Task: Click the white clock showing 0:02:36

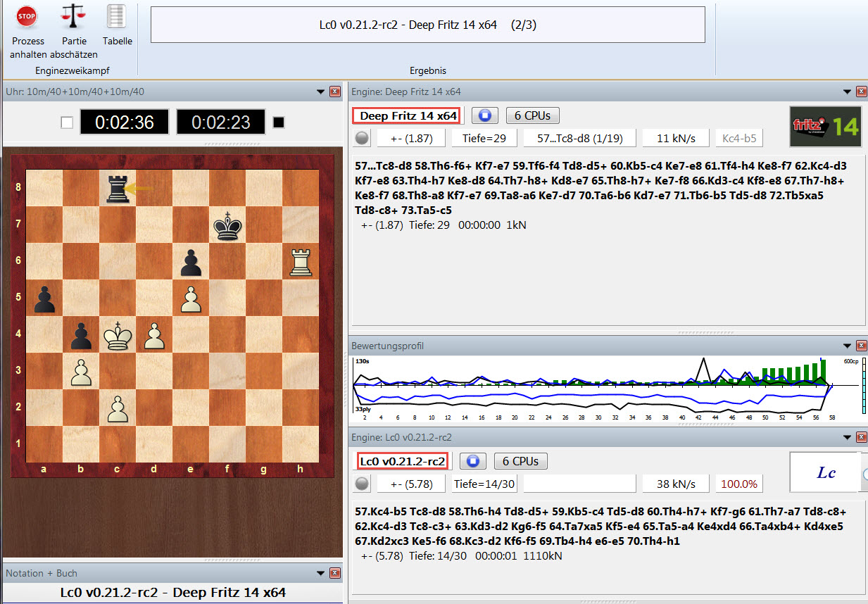Action: (125, 122)
